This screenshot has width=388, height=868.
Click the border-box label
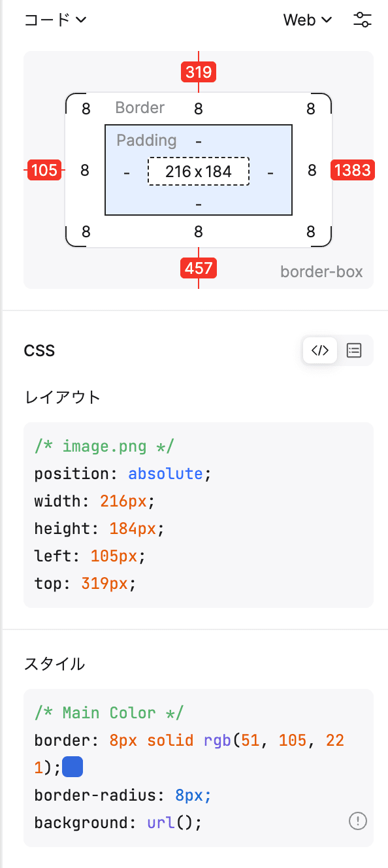[x=321, y=272]
